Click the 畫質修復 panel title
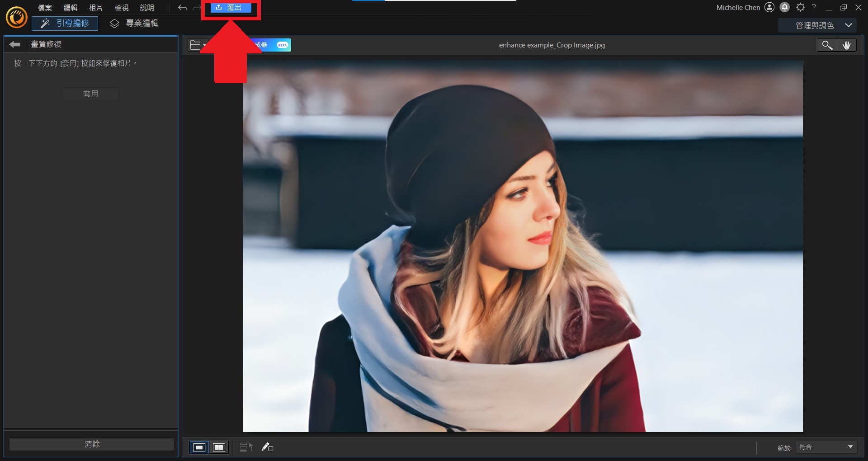The height and width of the screenshot is (461, 868). coord(46,44)
